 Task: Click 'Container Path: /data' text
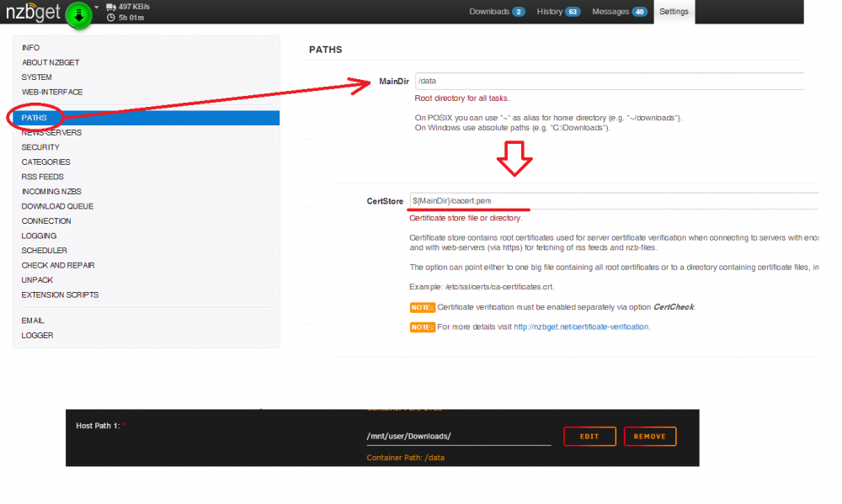click(x=406, y=458)
